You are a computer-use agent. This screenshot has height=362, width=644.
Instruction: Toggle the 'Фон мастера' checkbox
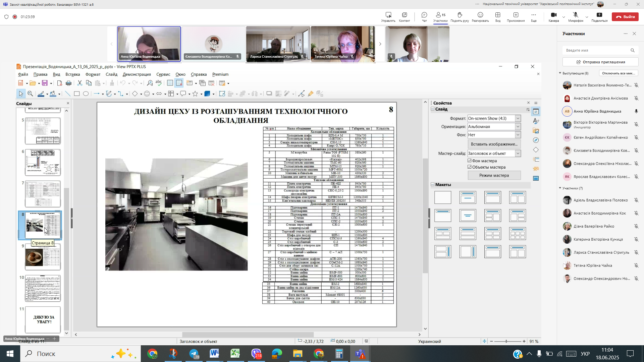tap(470, 161)
